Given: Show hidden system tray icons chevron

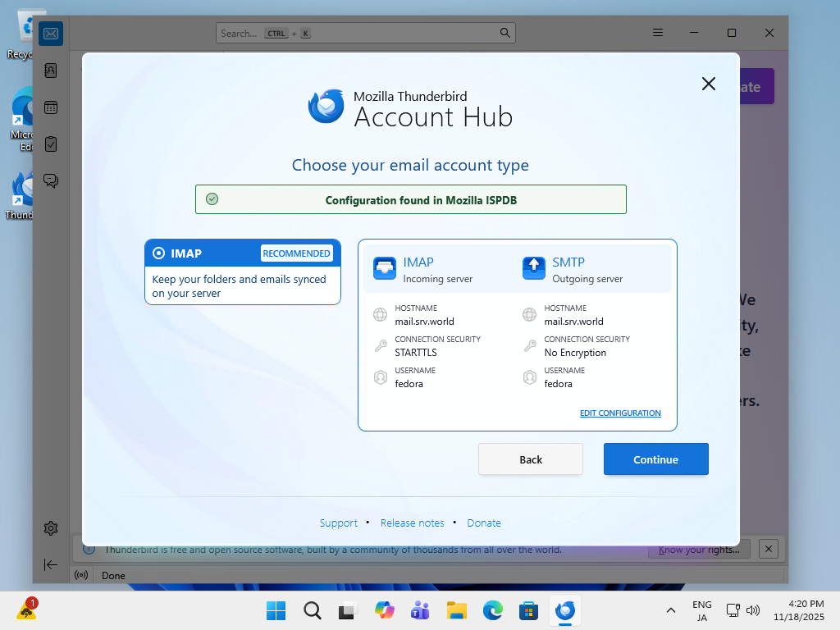Looking at the screenshot, I should click(671, 610).
